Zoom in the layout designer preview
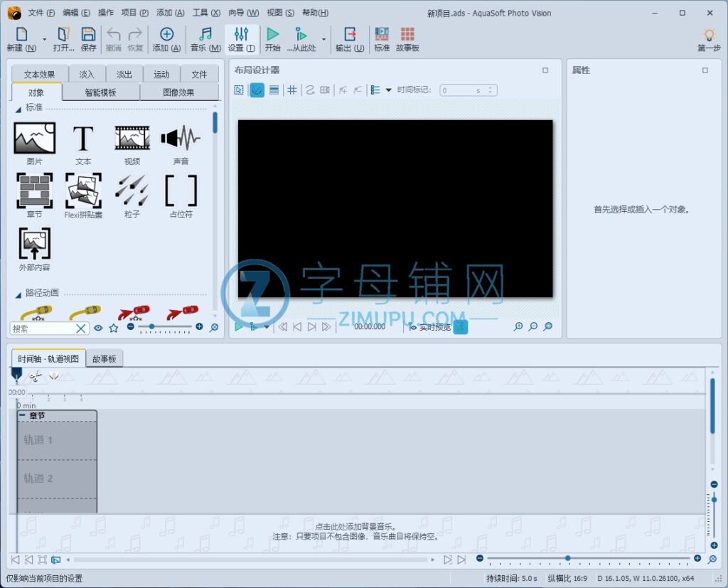The image size is (728, 588). point(518,327)
